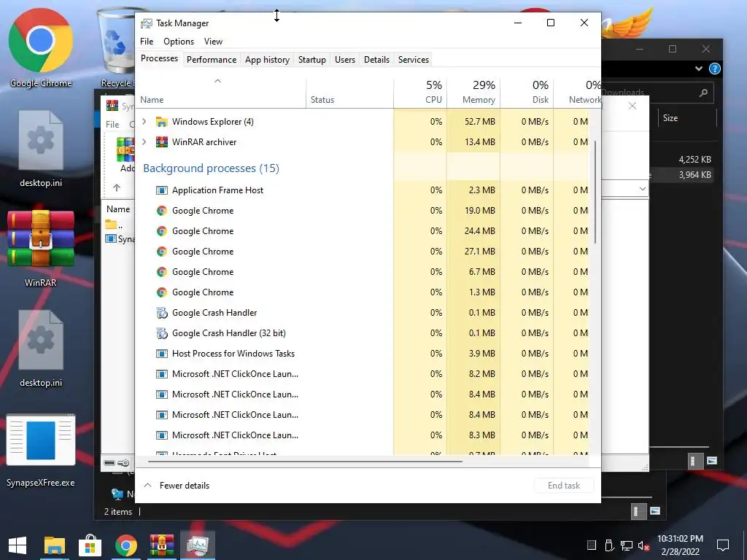Click Chrome icon in 24.4 MB row
Screen dimensions: 747x560
[162, 231]
